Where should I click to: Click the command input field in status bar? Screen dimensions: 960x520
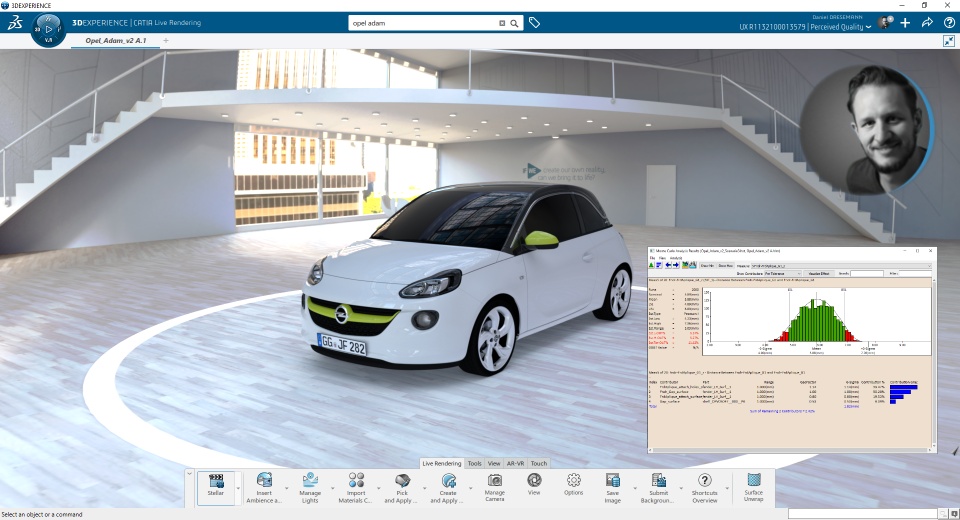(863, 514)
